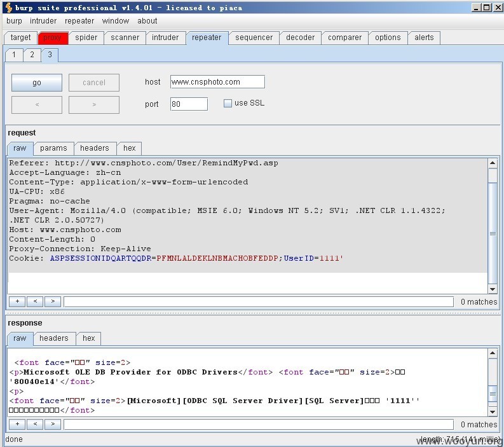Screen dimensions: 504x447
Task: Click the history forward '>' button
Action: (94, 104)
